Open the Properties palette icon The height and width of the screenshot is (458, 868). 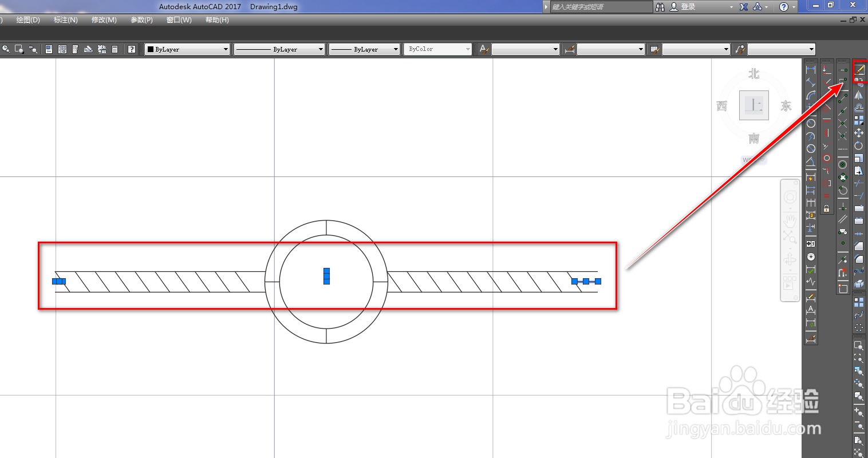click(x=49, y=49)
